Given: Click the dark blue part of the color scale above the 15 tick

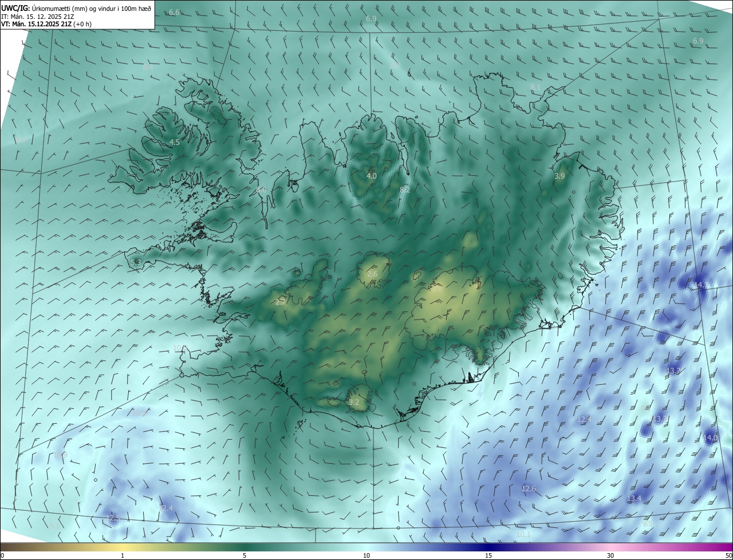Looking at the screenshot, I should 488,547.
